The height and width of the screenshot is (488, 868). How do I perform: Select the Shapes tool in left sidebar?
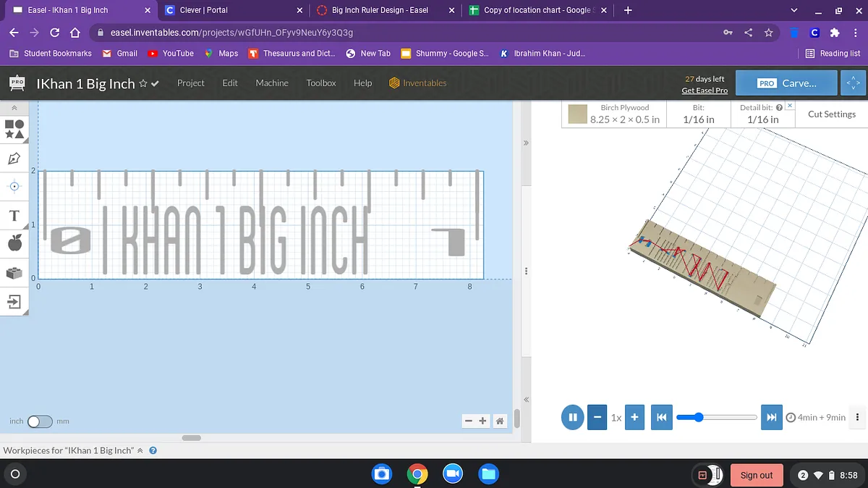pyautogui.click(x=14, y=129)
